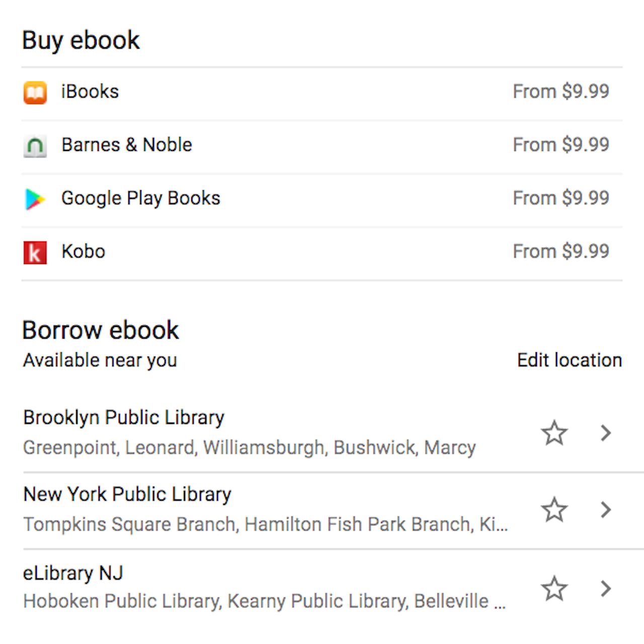Screen dimensions: 644x644
Task: Expand eLibrary NJ details
Action: [605, 588]
